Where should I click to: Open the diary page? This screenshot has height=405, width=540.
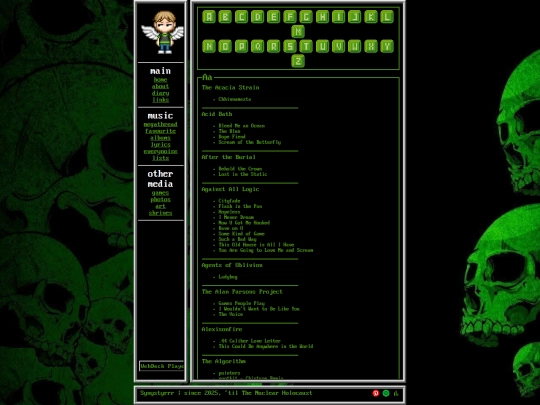160,93
